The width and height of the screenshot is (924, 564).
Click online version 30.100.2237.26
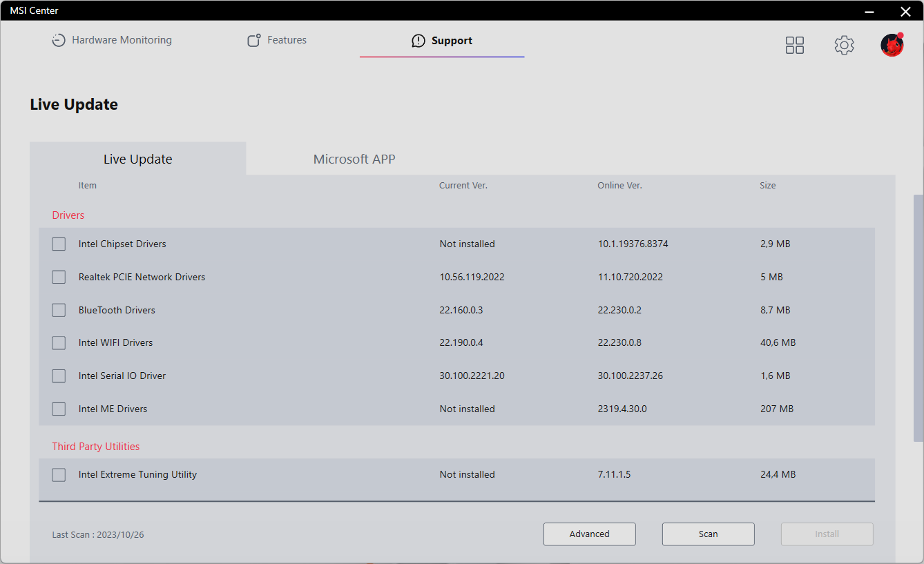coord(631,376)
